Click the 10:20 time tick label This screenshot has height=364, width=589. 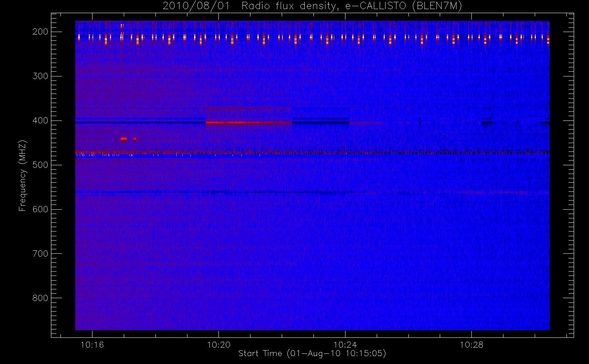click(x=219, y=345)
